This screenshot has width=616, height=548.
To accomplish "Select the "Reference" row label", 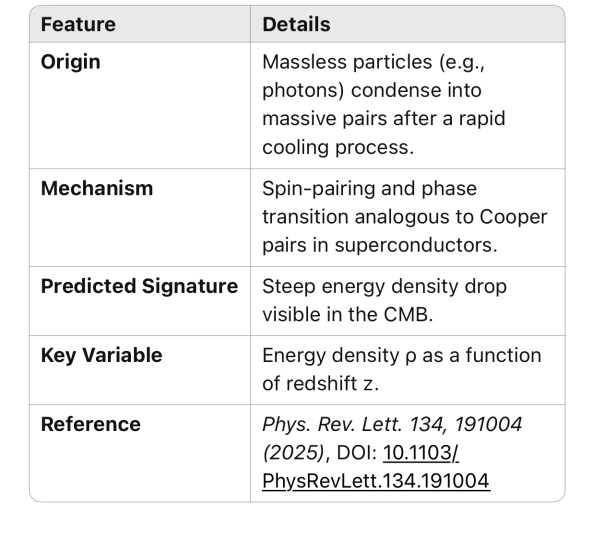I will (91, 424).
